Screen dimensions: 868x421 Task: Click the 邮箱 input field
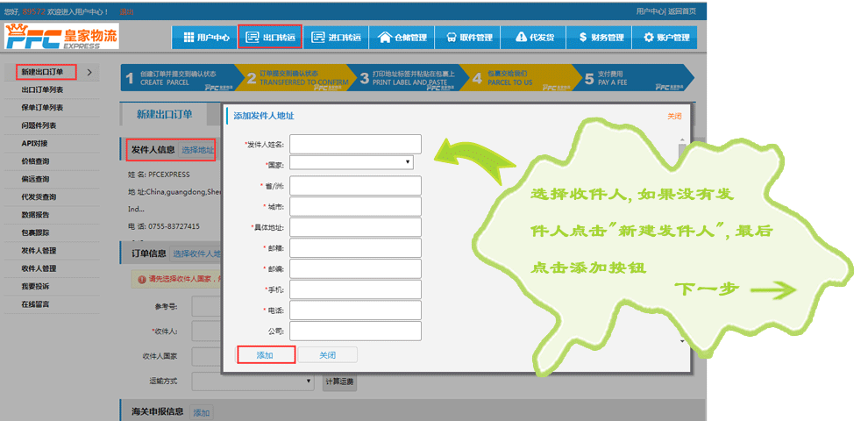(355, 247)
